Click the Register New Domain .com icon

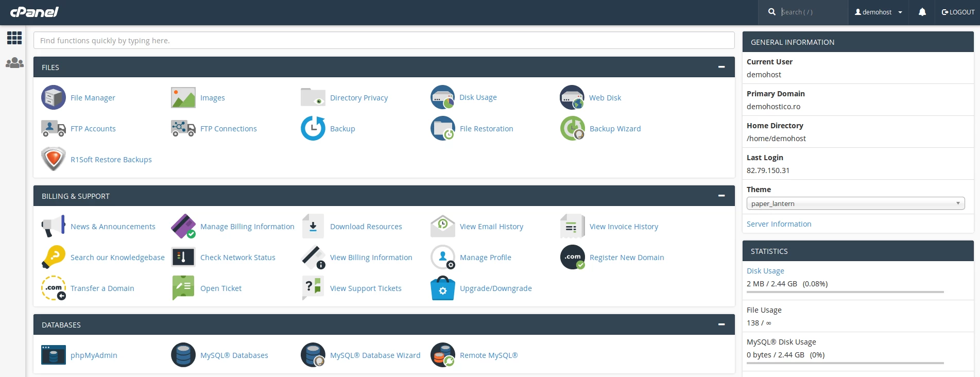tap(573, 257)
